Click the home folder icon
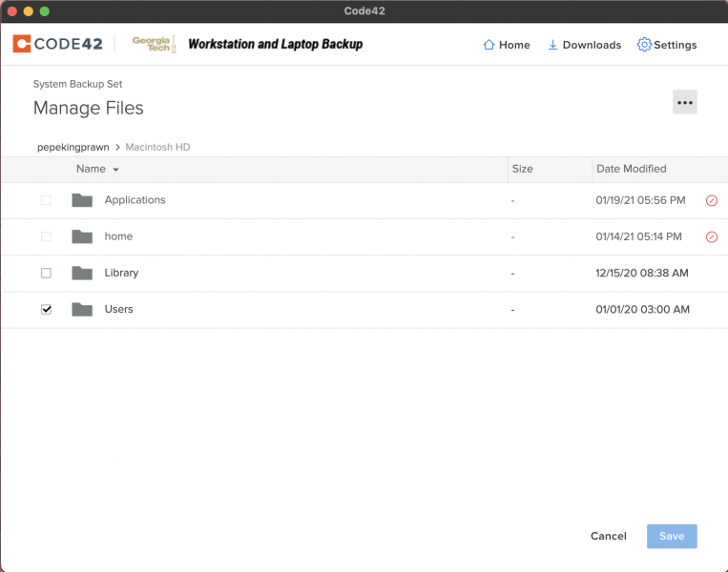Screen dimensions: 728x572 point(82,236)
